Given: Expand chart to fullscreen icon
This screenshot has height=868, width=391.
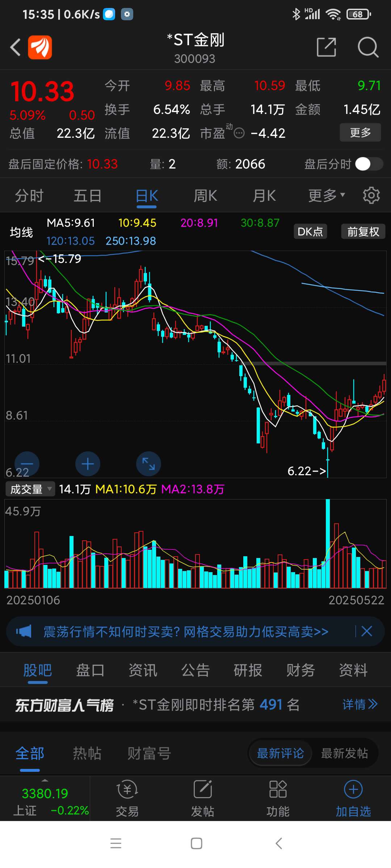Looking at the screenshot, I should tap(148, 464).
